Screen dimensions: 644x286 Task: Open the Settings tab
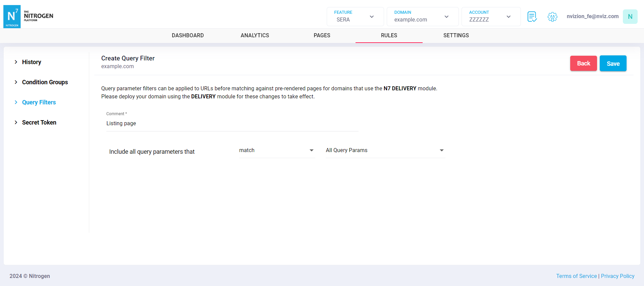[x=456, y=36]
